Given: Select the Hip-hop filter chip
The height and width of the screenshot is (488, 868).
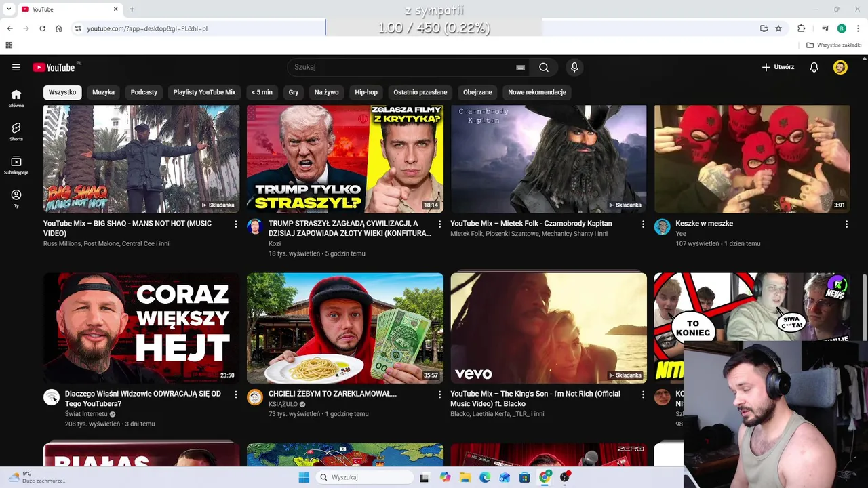Looking at the screenshot, I should (366, 92).
